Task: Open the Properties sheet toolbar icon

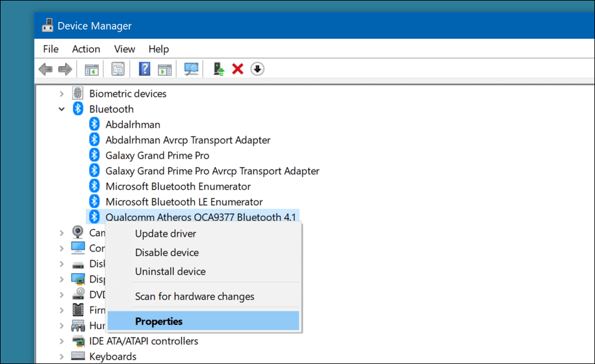Action: pos(118,69)
